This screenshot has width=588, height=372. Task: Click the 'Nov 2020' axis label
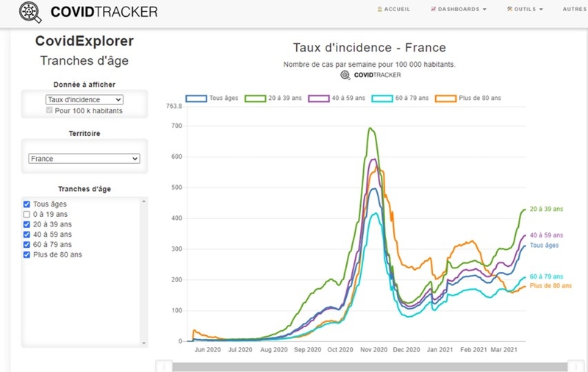pos(373,350)
